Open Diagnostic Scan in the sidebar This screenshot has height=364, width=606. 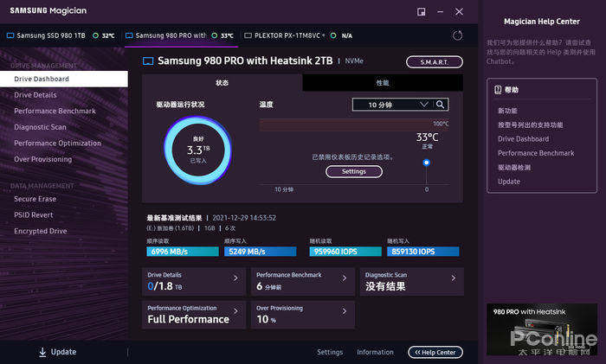click(x=40, y=127)
